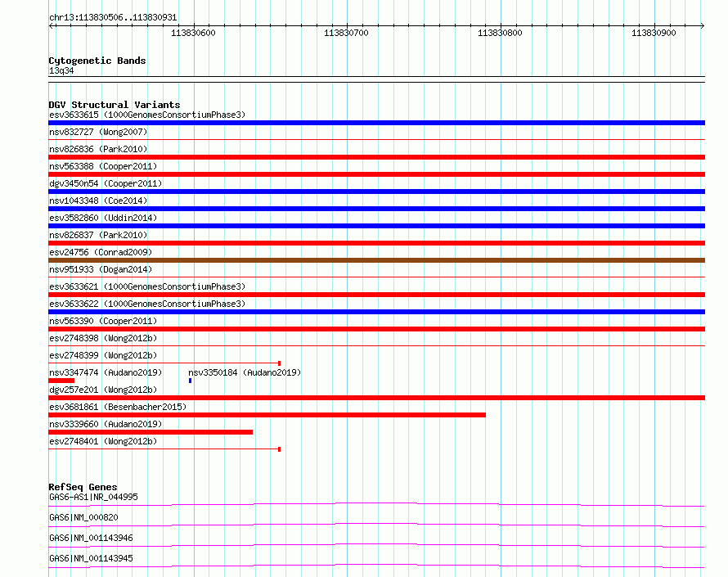Select variant label nsv563390 (Cooper2011)
The image size is (728, 577).
103,321
